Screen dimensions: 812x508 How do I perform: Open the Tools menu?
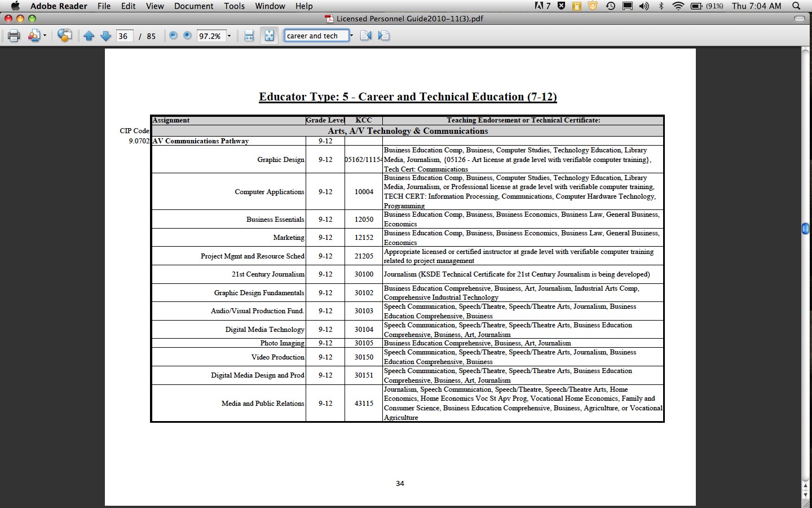coord(234,6)
